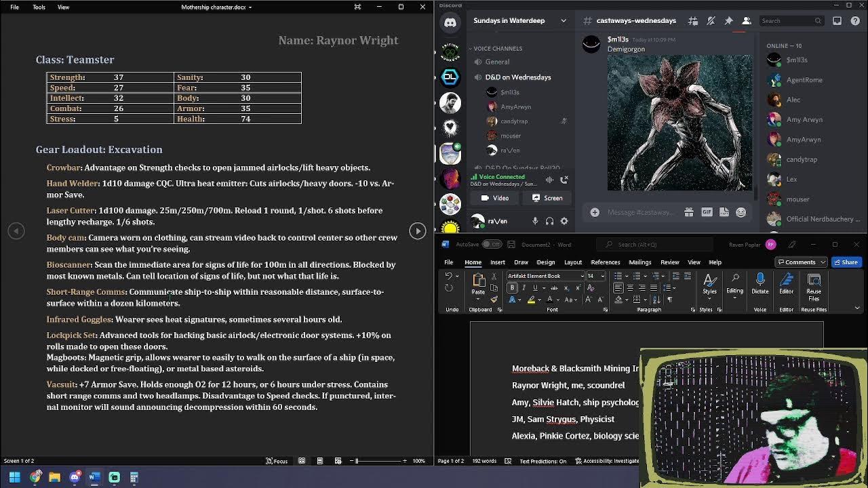The height and width of the screenshot is (488, 868).
Task: Go to previous page in Mothership character reader
Action: point(16,231)
